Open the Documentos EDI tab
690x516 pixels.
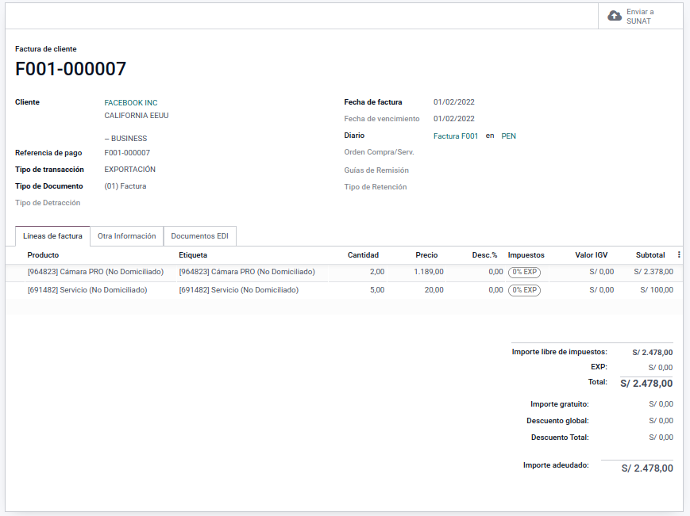pyautogui.click(x=199, y=236)
